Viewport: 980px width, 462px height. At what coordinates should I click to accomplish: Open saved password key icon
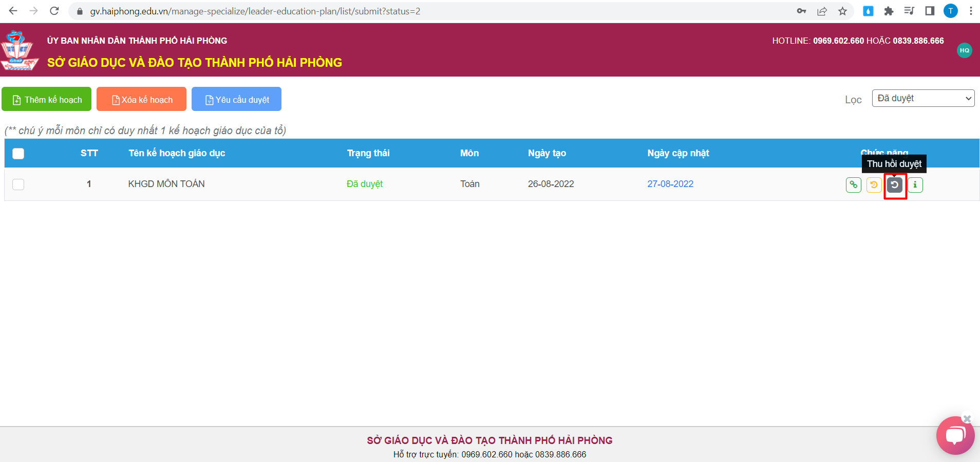point(802,11)
